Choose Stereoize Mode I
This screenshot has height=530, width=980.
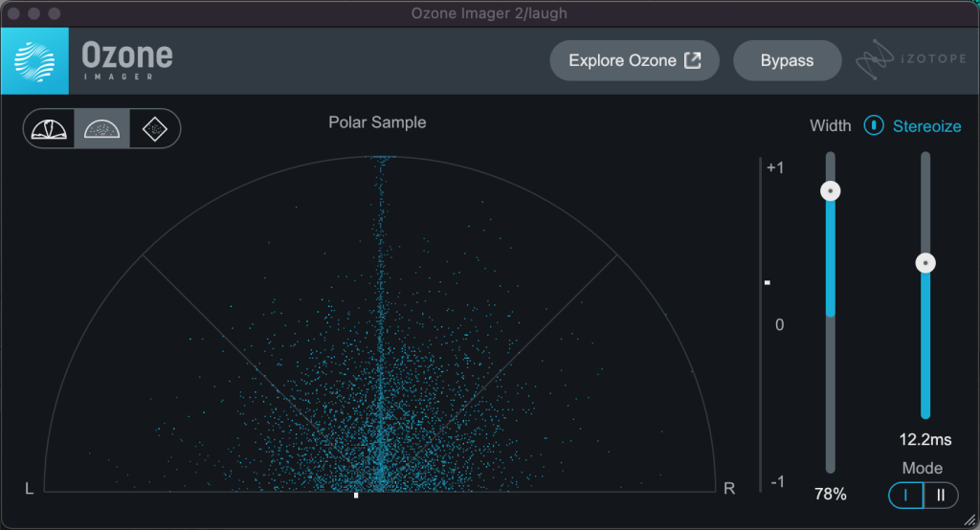905,495
